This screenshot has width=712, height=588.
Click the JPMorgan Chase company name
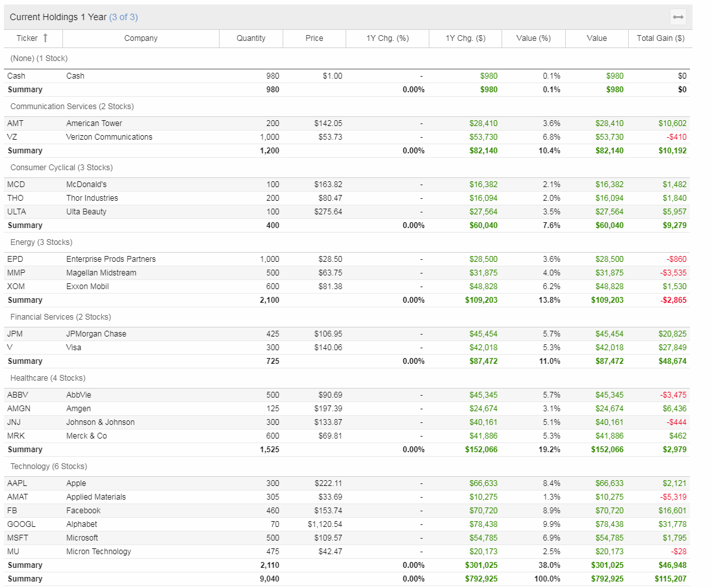coord(96,334)
